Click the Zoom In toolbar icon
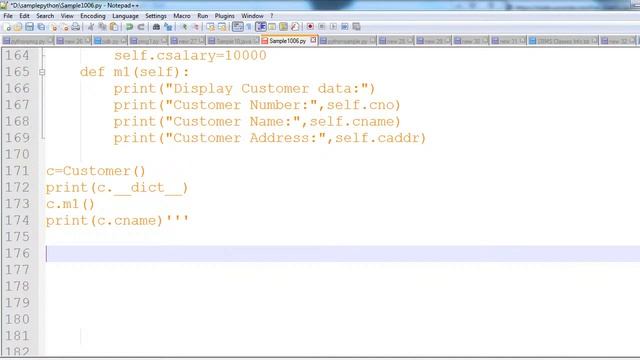This screenshot has width=640, height=360. pyautogui.click(x=184, y=27)
